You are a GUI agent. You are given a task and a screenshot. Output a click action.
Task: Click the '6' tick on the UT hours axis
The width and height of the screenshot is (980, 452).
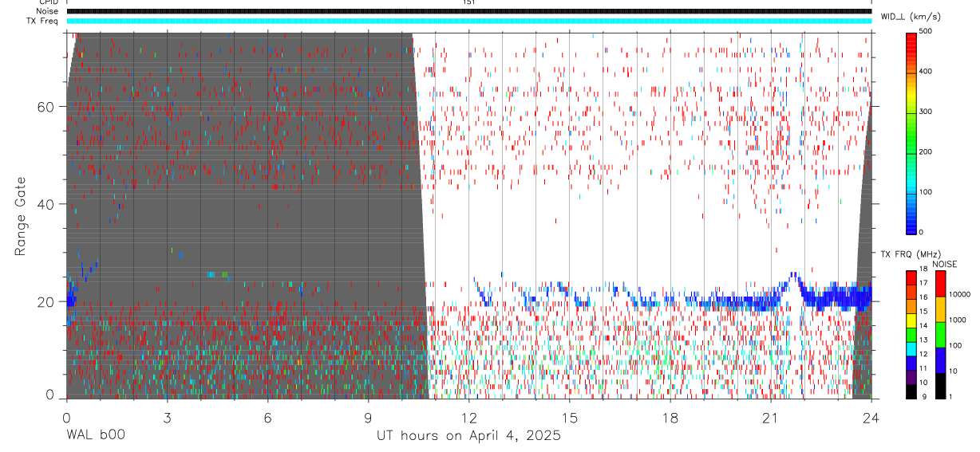tap(267, 418)
